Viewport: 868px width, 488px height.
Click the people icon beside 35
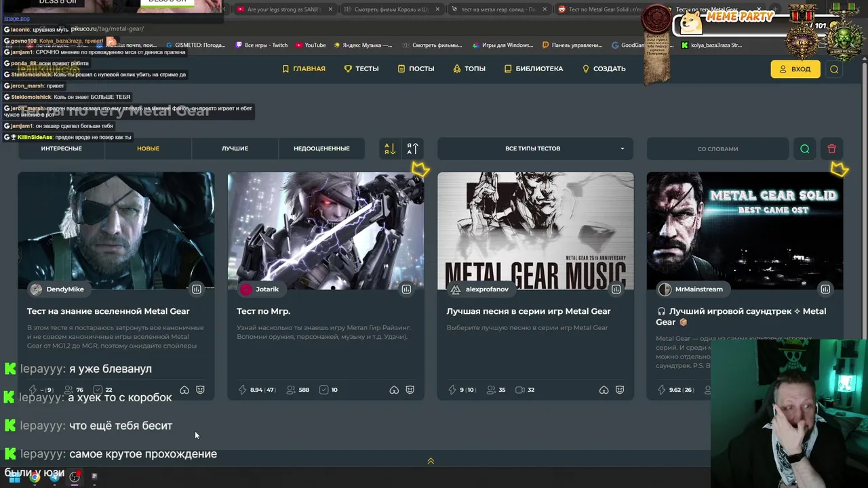click(x=491, y=390)
